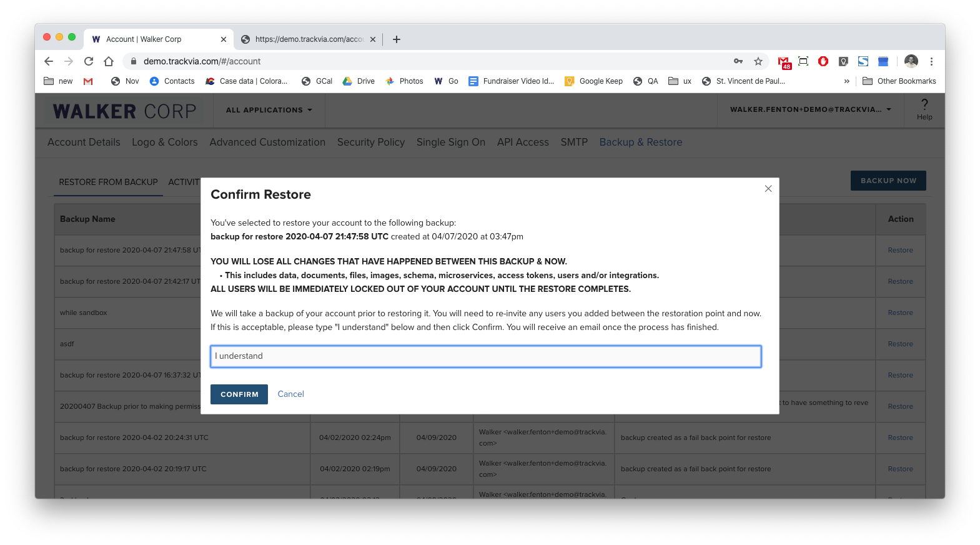Image resolution: width=980 pixels, height=545 pixels.
Task: Select the Restore From Backup subtab
Action: click(x=108, y=182)
